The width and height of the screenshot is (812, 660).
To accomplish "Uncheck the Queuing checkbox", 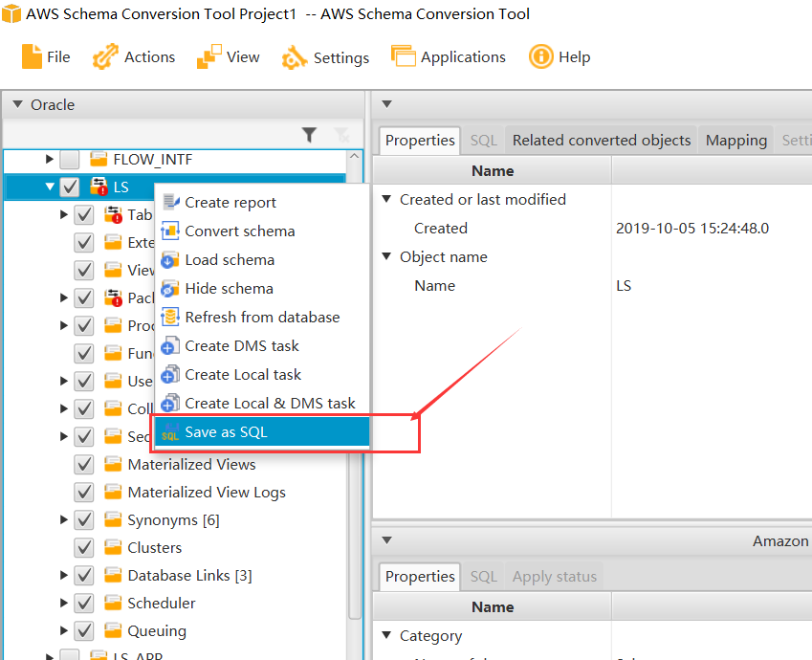I will click(x=84, y=631).
